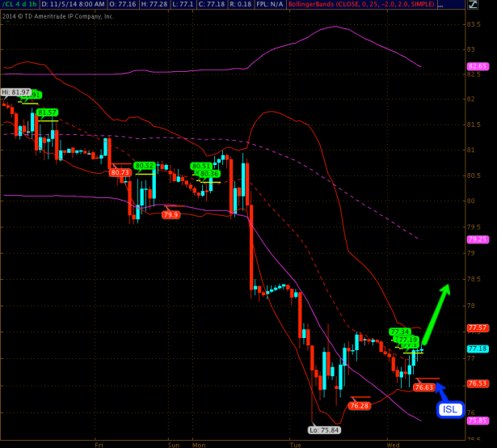The image size is (497, 448).
Task: Select the red 77.57 price bubble
Action: click(x=478, y=328)
